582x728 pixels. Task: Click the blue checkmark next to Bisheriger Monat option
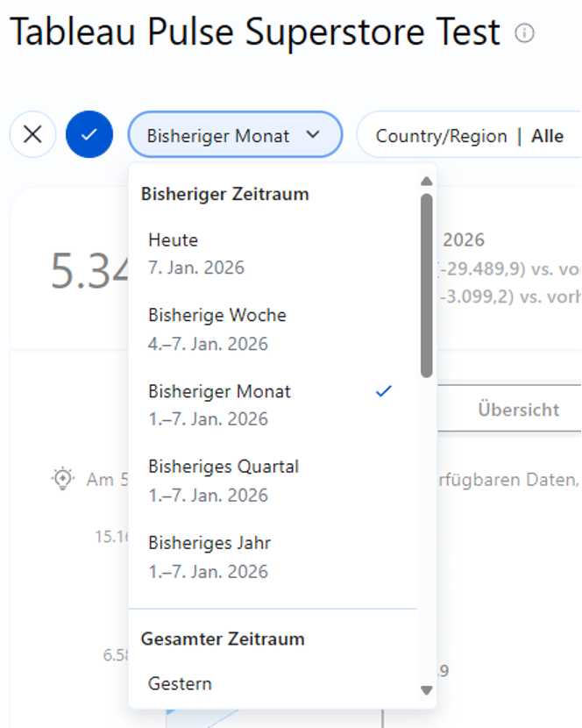383,391
